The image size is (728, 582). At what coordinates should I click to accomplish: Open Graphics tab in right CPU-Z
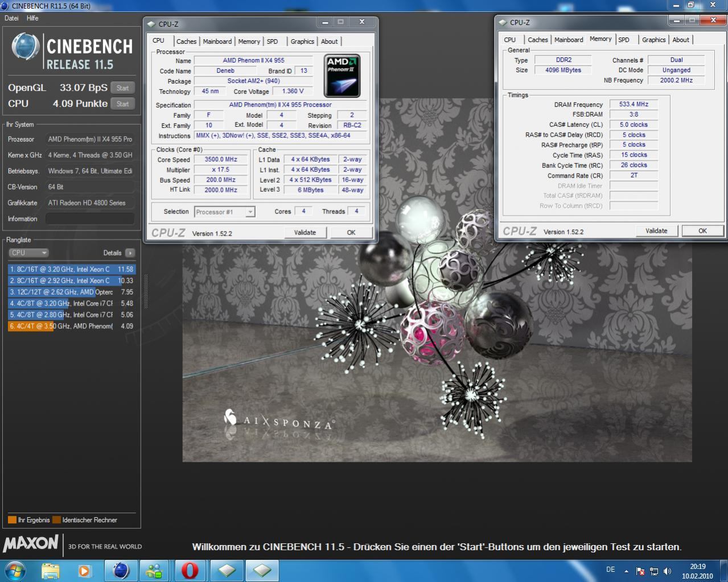tap(654, 40)
